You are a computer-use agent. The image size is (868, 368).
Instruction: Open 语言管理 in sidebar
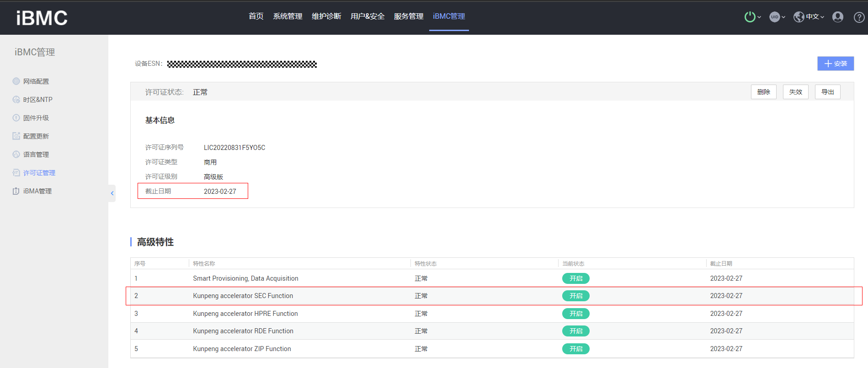coord(36,155)
